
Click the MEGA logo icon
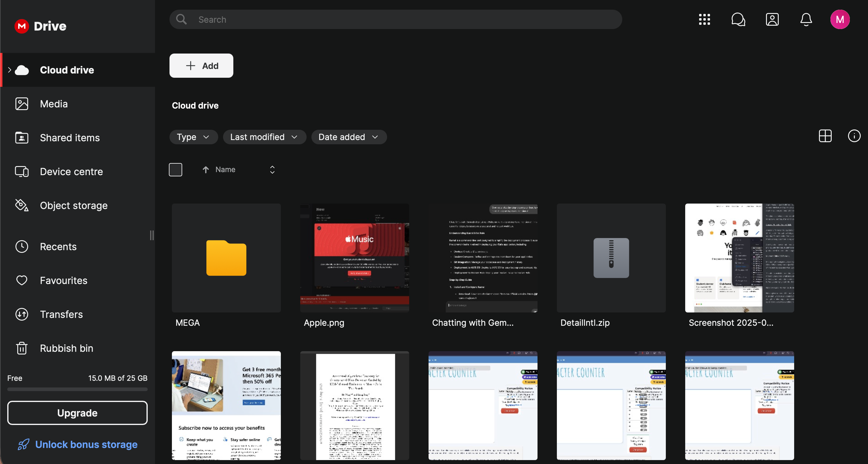pyautogui.click(x=22, y=26)
